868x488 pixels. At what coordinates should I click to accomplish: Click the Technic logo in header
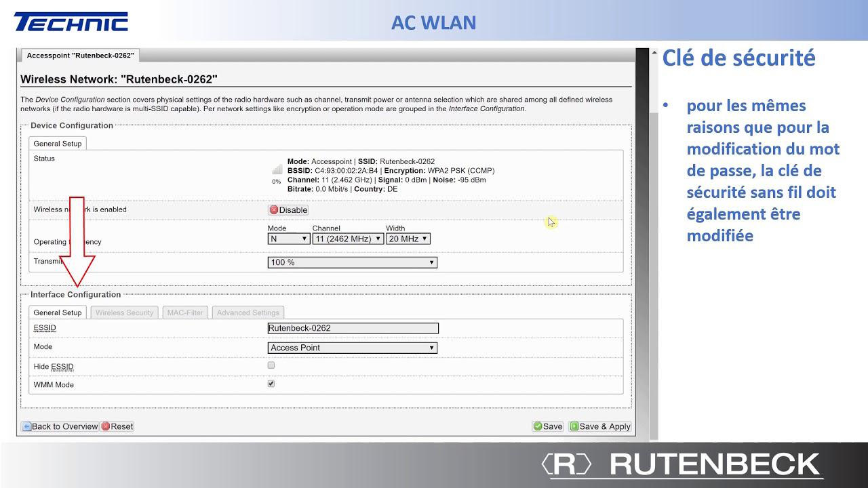tap(71, 22)
